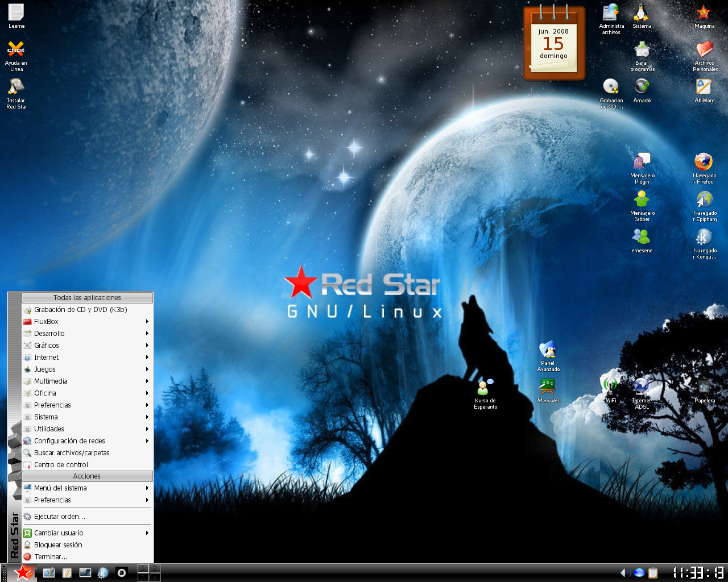Select Terminar... to log out
This screenshot has width=728, height=582.
click(87, 557)
